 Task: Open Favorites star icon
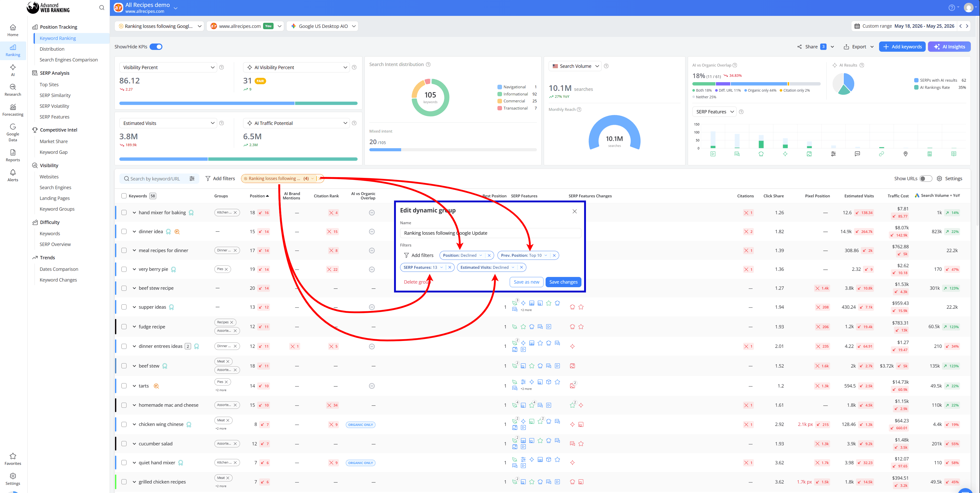pos(13,459)
